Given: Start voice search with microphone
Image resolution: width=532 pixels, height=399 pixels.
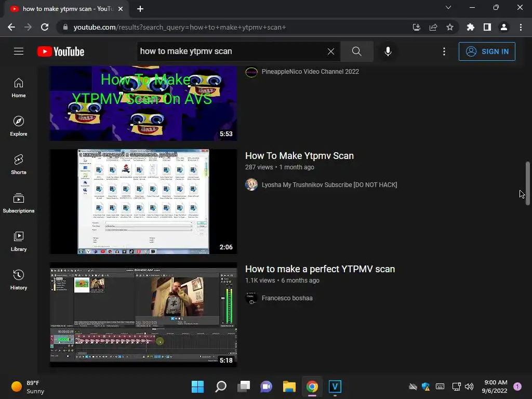Looking at the screenshot, I should click(x=388, y=51).
